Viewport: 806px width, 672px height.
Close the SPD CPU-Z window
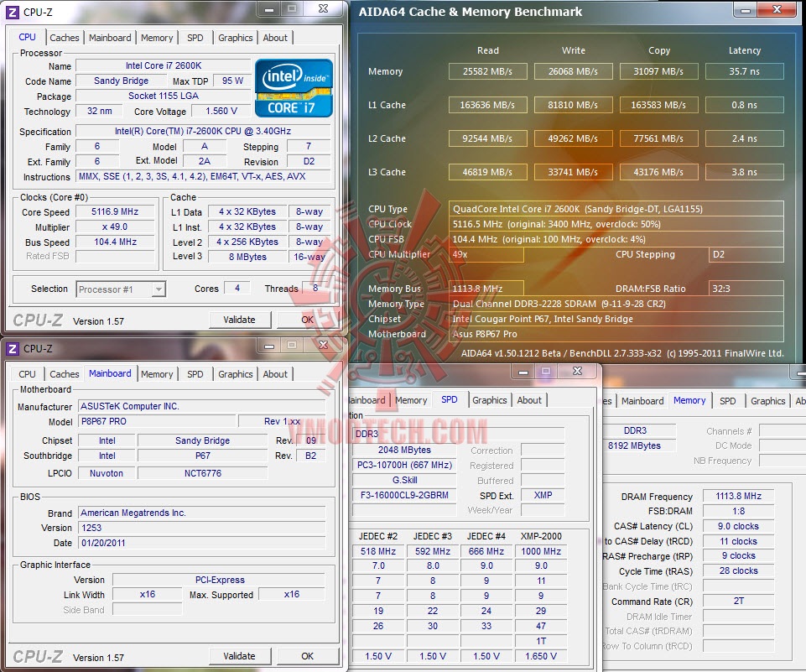pyautogui.click(x=577, y=371)
